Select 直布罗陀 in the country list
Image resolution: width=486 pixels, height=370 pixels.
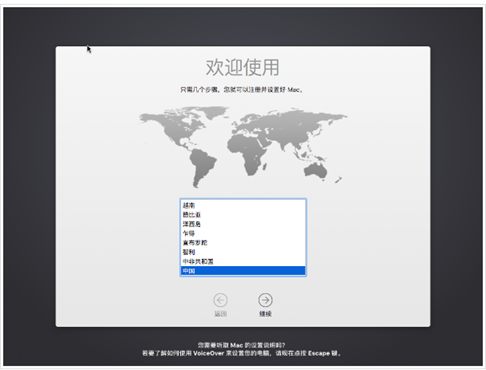pyautogui.click(x=243, y=243)
